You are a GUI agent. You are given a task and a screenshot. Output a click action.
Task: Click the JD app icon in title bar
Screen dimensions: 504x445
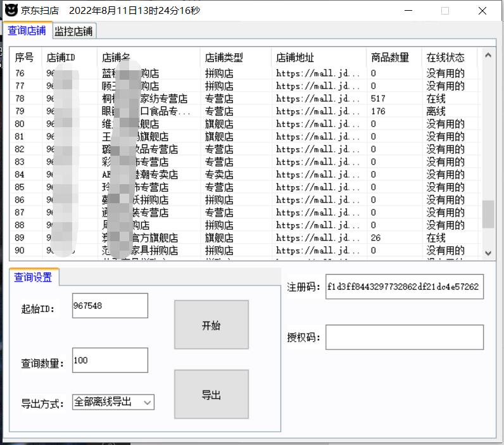(11, 11)
